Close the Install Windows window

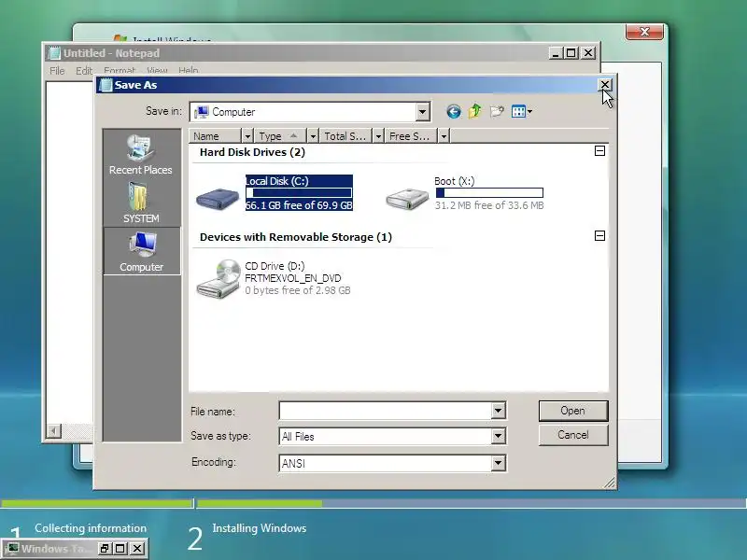coord(644,32)
